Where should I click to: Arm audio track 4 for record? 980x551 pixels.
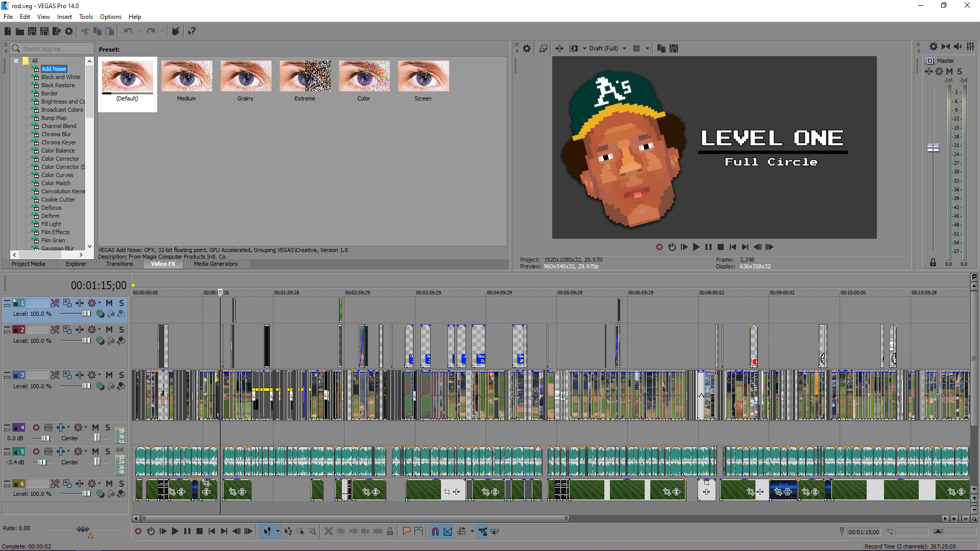tap(36, 428)
